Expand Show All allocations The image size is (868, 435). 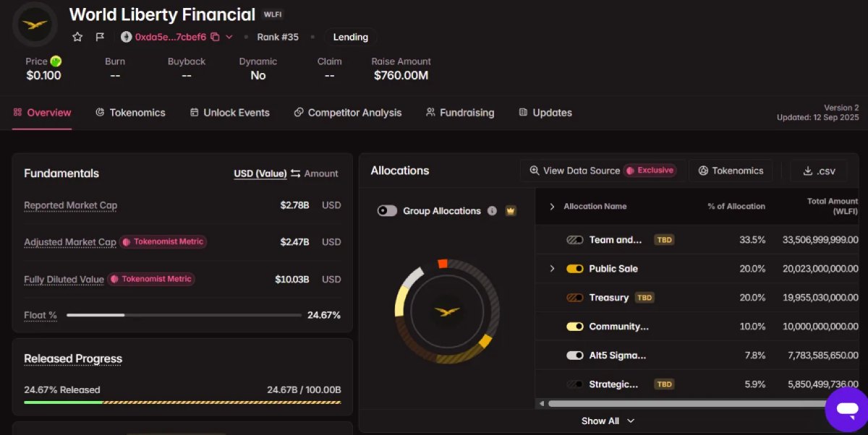click(x=608, y=421)
